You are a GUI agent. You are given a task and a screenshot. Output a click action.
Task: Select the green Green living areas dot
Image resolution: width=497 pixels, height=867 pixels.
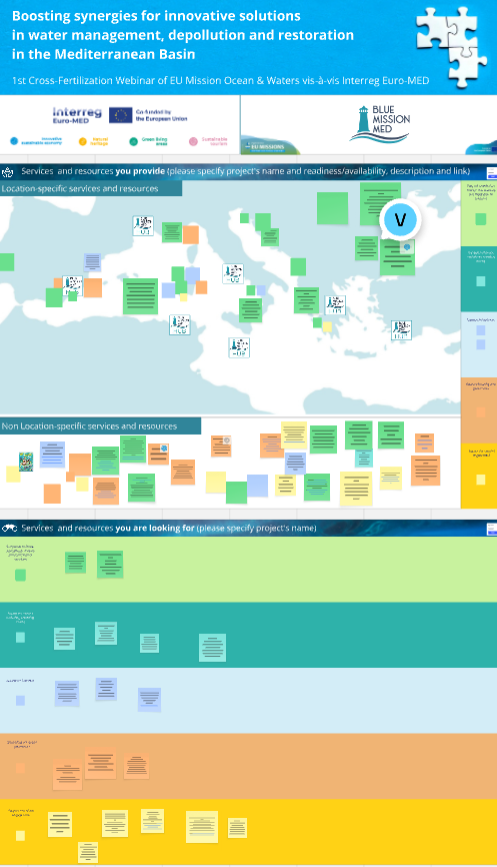(x=133, y=142)
